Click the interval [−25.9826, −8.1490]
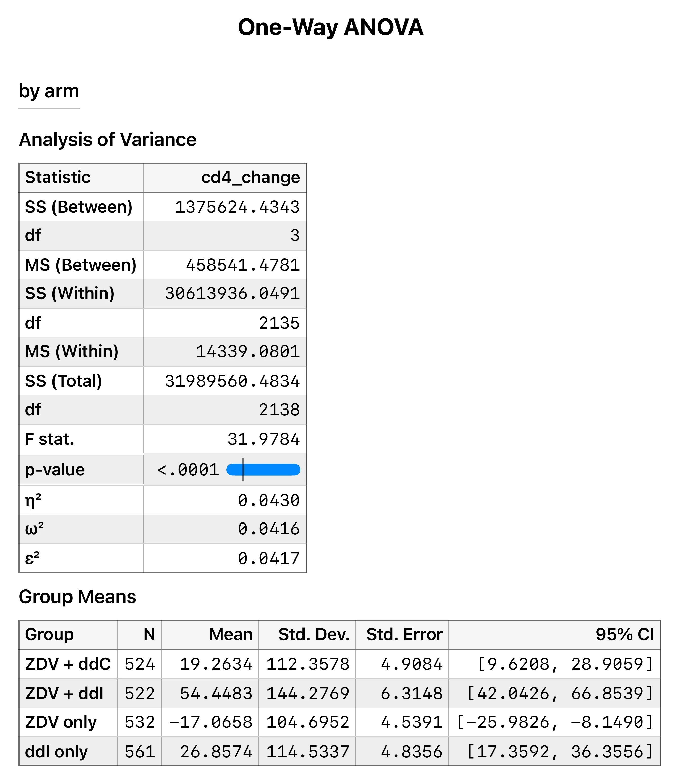 [556, 722]
